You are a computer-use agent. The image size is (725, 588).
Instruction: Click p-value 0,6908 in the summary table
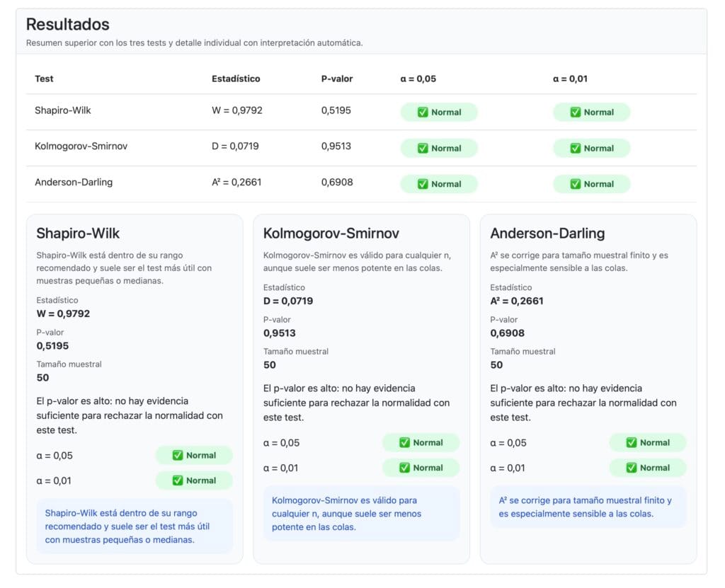pyautogui.click(x=337, y=182)
